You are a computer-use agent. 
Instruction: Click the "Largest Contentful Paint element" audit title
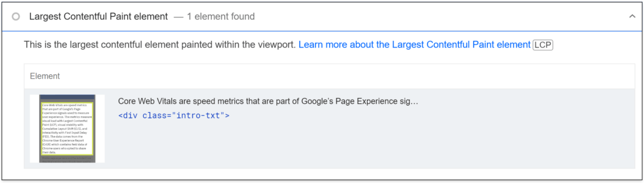click(99, 17)
